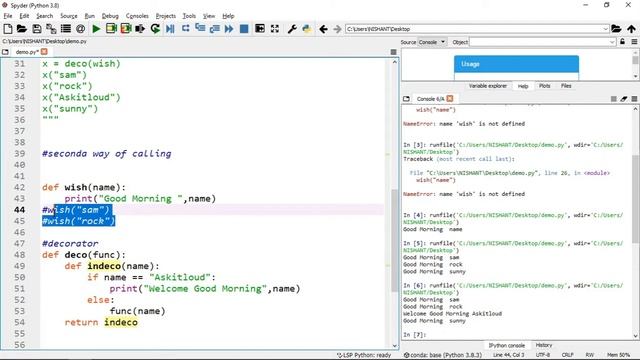Browse for a working directory
The image size is (640, 360).
tap(616, 29)
